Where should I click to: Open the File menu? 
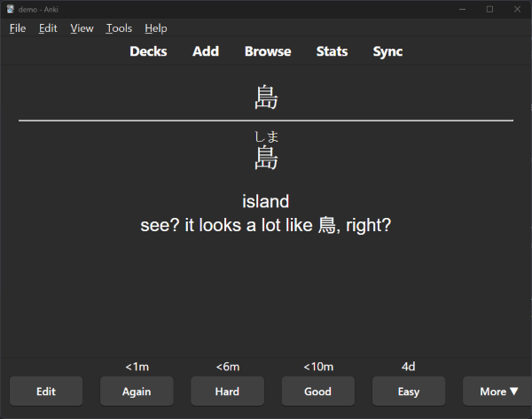18,28
